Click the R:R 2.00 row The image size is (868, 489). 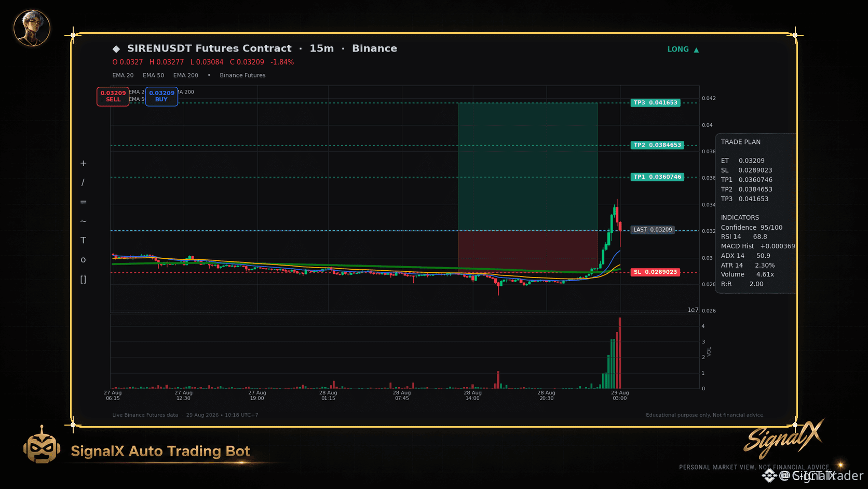(742, 284)
